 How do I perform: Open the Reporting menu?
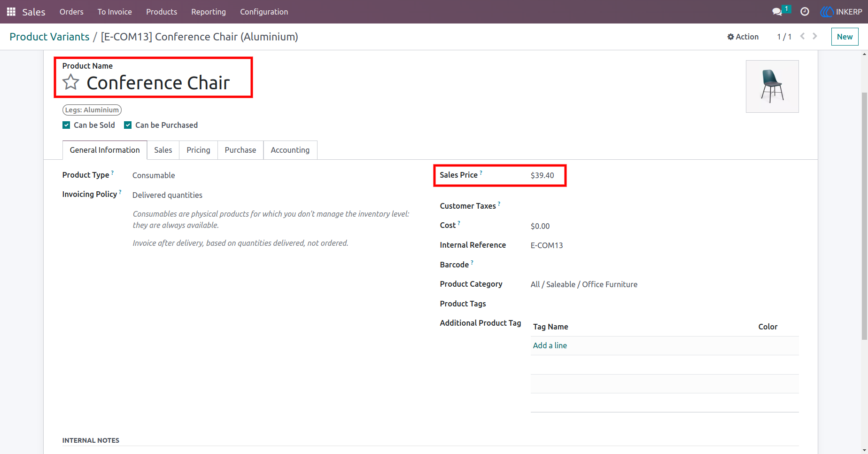tap(209, 12)
